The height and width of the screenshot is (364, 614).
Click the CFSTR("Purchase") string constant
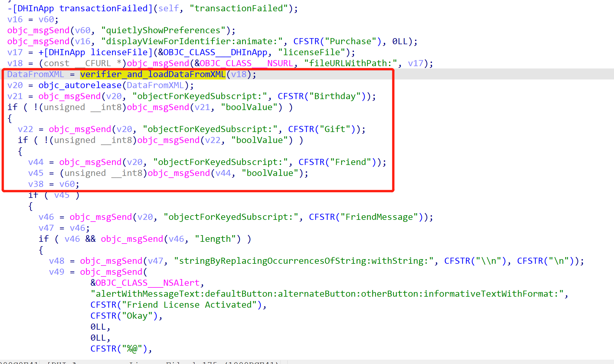pos(337,41)
